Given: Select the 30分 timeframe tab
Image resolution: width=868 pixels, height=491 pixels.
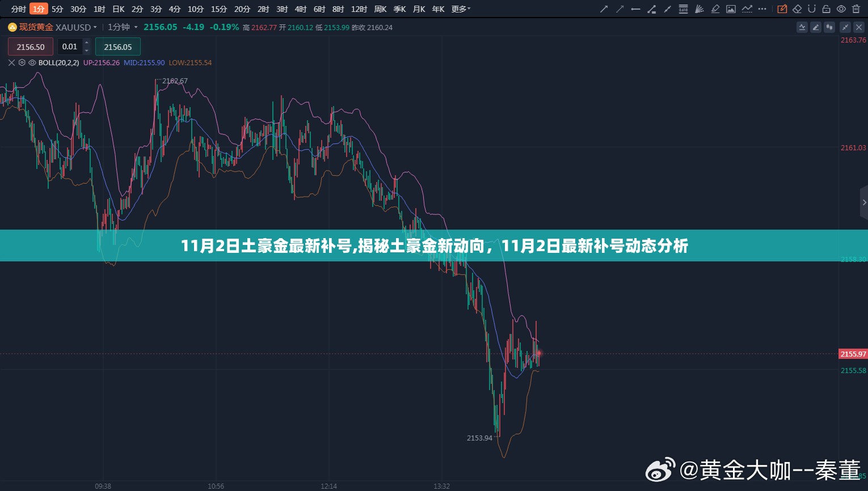Looking at the screenshot, I should click(78, 9).
